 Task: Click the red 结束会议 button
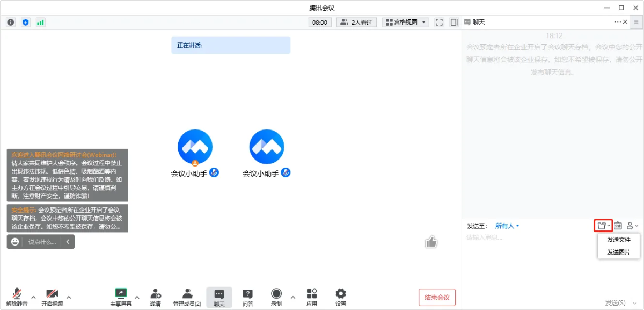[x=437, y=297]
